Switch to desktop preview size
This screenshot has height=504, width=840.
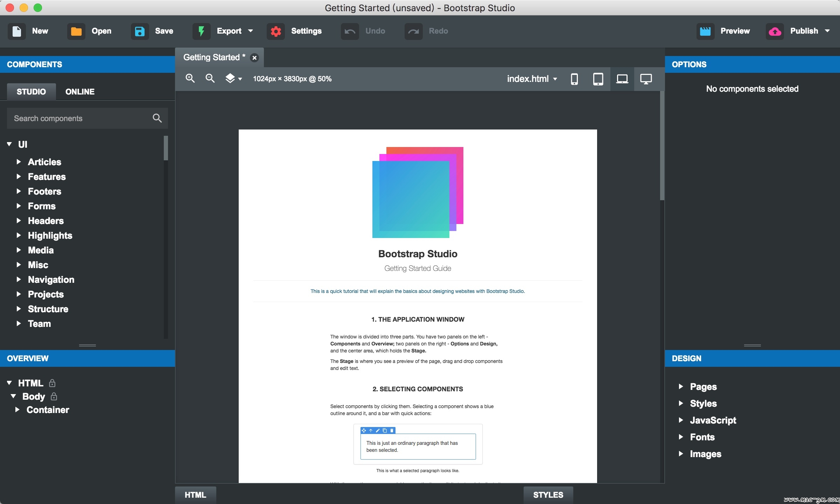(646, 79)
